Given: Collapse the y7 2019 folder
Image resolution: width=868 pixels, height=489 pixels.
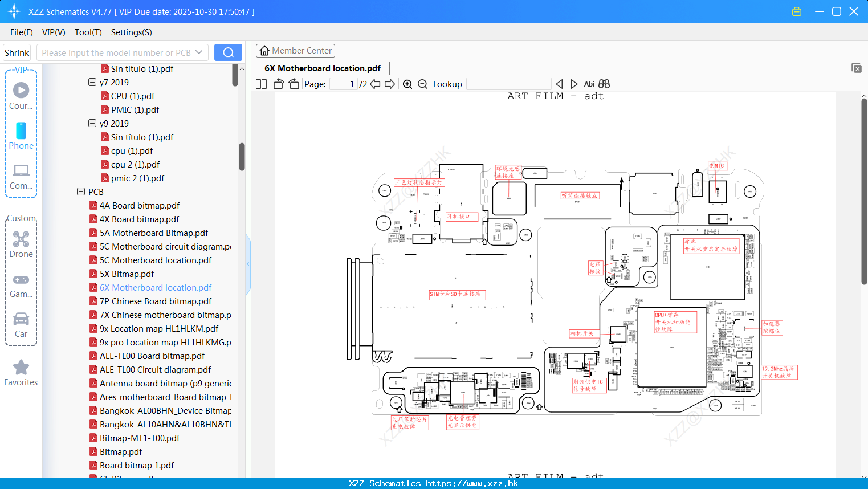Looking at the screenshot, I should [x=92, y=82].
